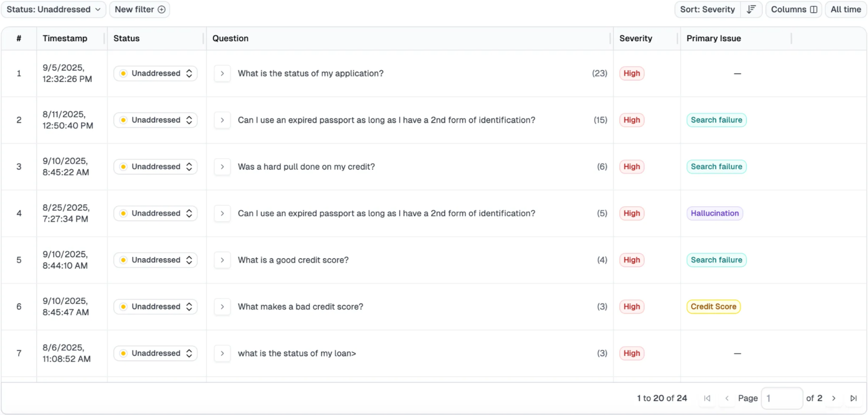
Task: Skip to last page using skip-forward icon
Action: point(854,398)
